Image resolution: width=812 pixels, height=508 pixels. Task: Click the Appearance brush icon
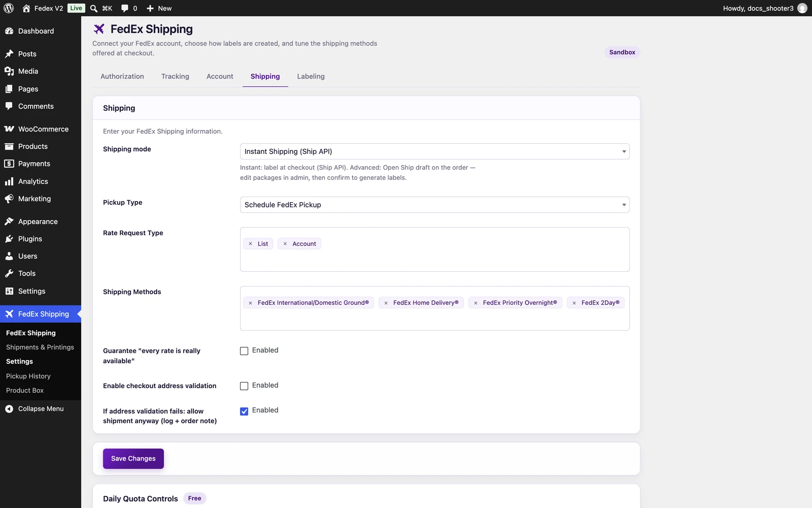[x=9, y=221]
